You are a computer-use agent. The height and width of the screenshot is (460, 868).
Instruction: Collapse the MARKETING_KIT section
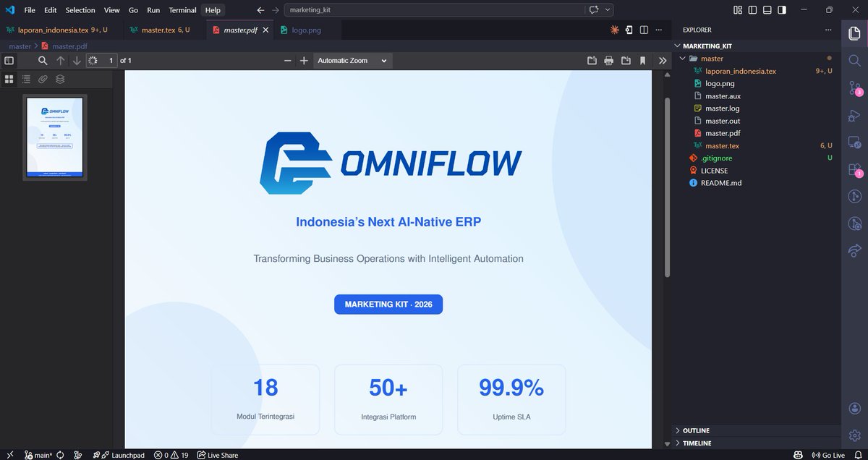755,46
